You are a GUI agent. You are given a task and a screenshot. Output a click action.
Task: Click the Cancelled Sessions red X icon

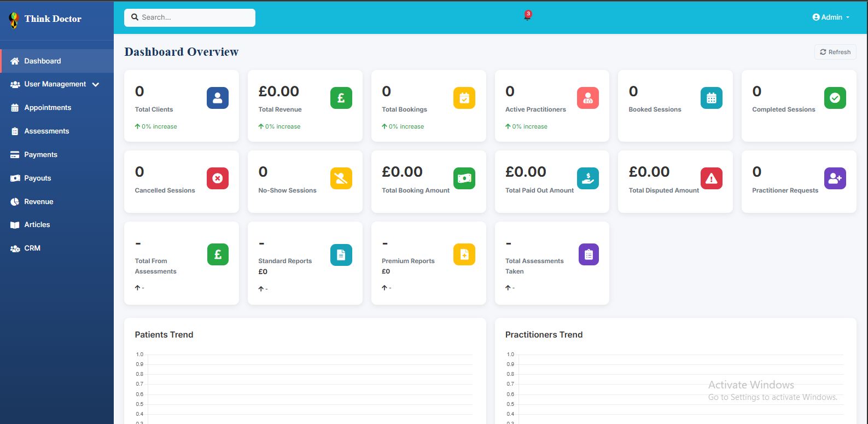(x=218, y=178)
